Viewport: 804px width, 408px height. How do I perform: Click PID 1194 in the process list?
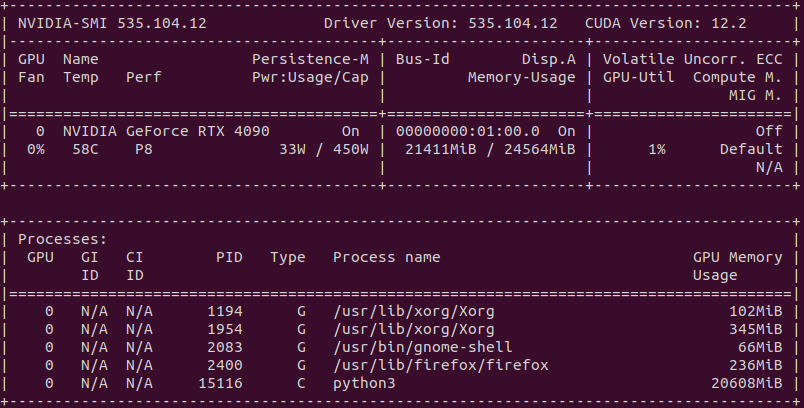[225, 311]
